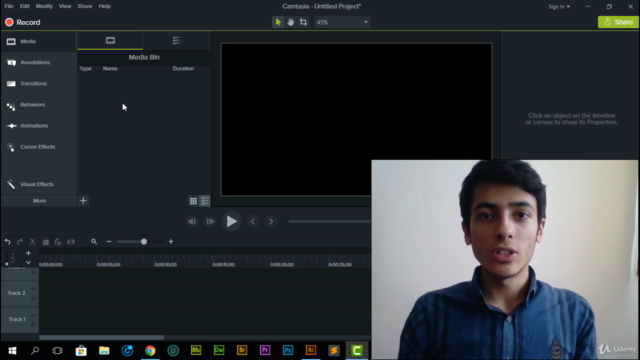Open the Transitions panel
The image size is (640, 360).
coord(38,84)
